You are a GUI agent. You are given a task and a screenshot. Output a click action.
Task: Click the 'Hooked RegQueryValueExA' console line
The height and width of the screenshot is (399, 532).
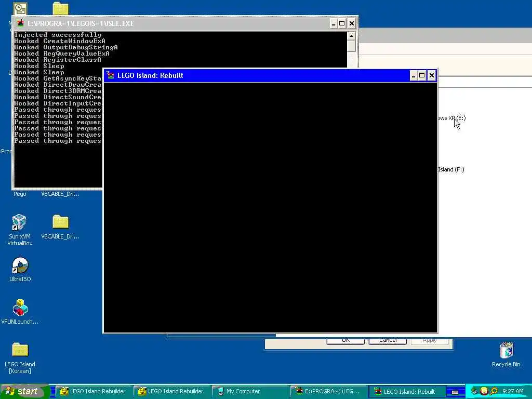click(x=62, y=54)
